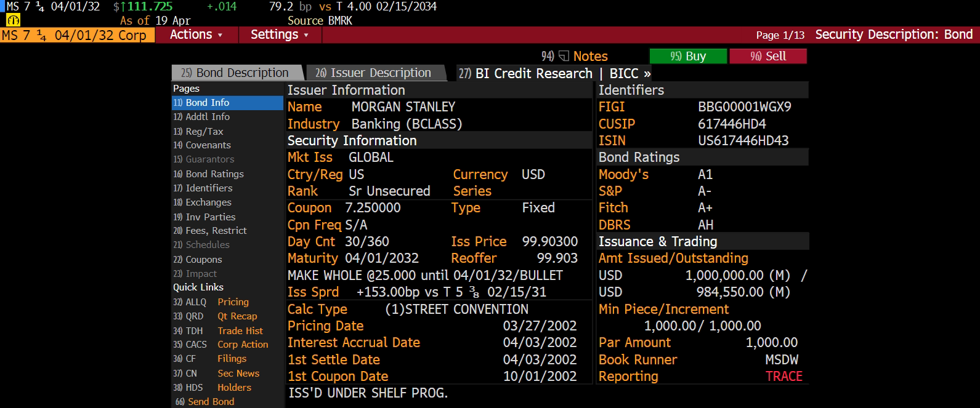Image resolution: width=980 pixels, height=408 pixels.
Task: Select the Schedules page
Action: click(227, 245)
